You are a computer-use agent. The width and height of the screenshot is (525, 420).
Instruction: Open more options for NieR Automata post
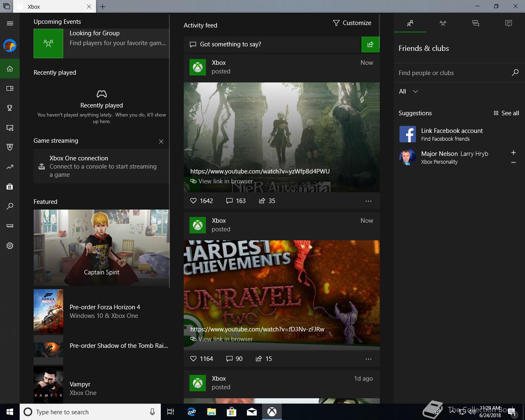click(x=368, y=201)
